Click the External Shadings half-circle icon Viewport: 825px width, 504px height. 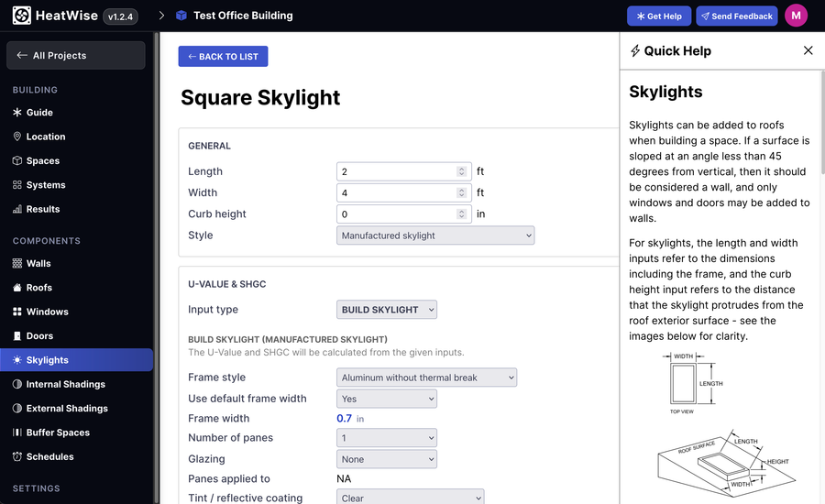coord(17,409)
